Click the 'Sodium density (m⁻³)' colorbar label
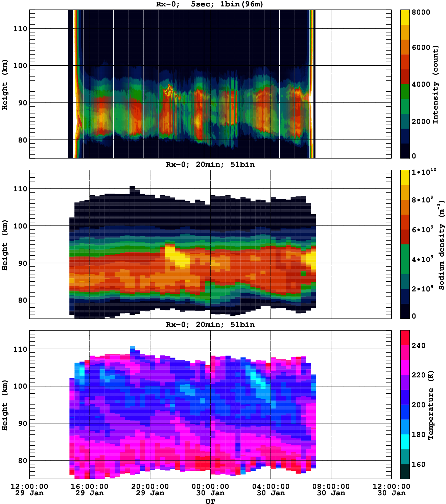The height and width of the screenshot is (504, 446). [x=441, y=245]
